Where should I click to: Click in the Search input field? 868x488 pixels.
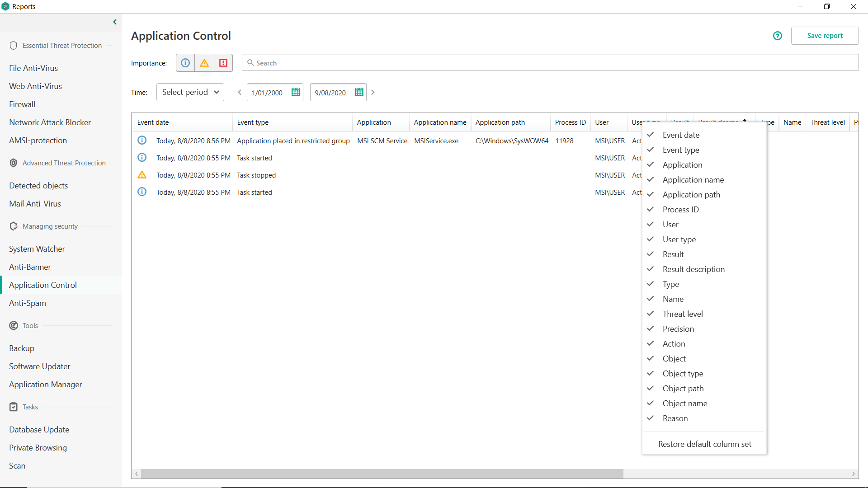click(550, 63)
